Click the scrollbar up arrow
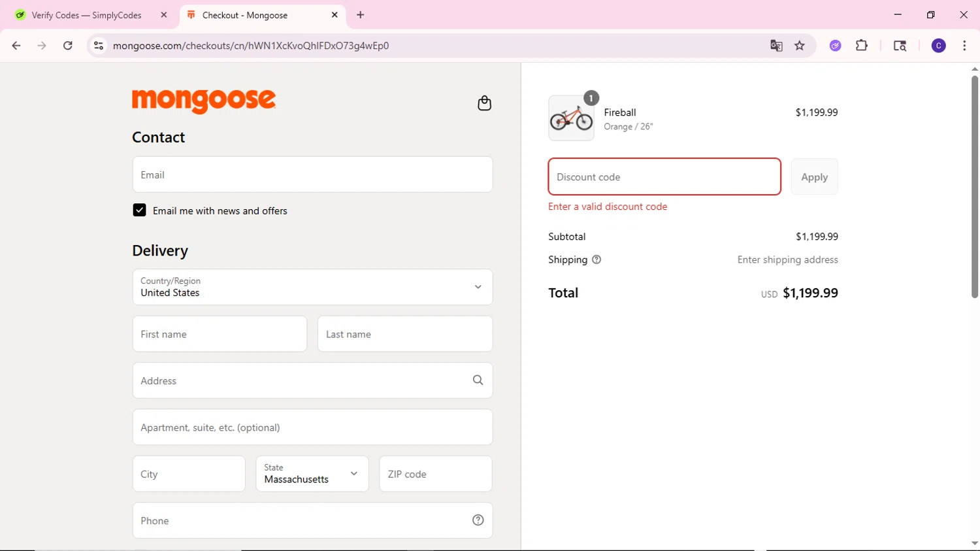Screen dimensions: 980x551 point(974,69)
